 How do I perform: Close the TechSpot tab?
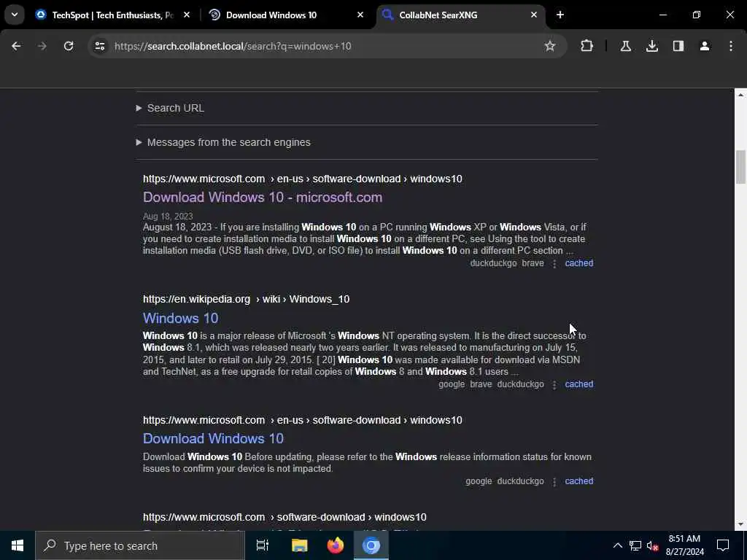[187, 15]
